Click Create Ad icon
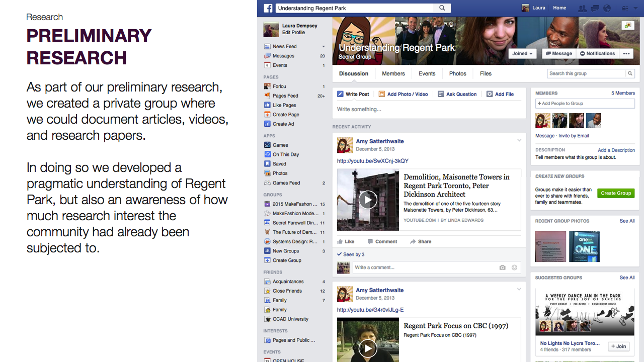The width and height of the screenshot is (644, 362). [x=267, y=124]
